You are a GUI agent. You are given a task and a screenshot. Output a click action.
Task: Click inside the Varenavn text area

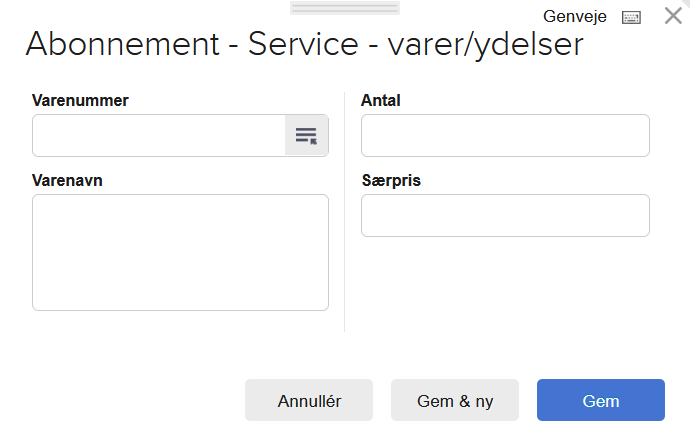[180, 253]
